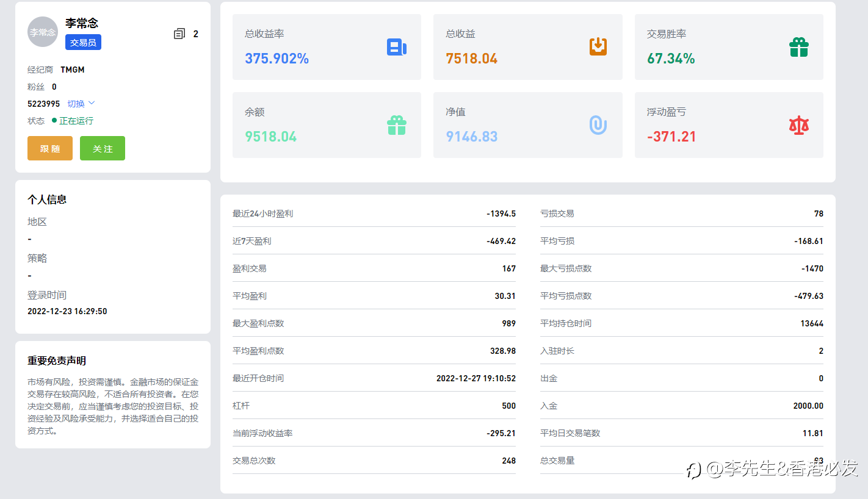Click the 杠杆 value 500
868x499 pixels.
pyautogui.click(x=509, y=406)
